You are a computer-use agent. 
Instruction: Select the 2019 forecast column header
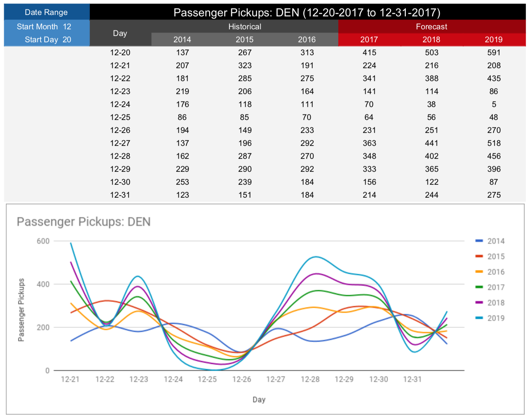pos(493,40)
